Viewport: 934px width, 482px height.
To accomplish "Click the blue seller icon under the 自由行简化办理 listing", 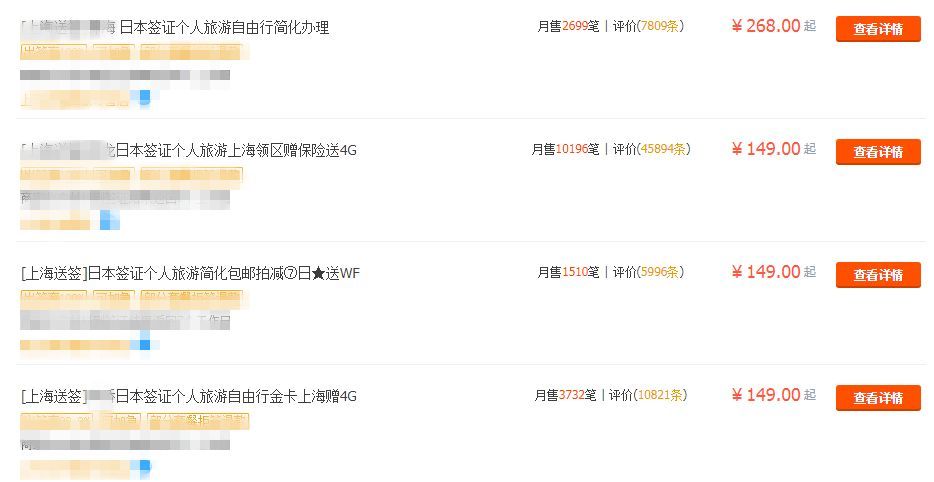I will pyautogui.click(x=144, y=97).
